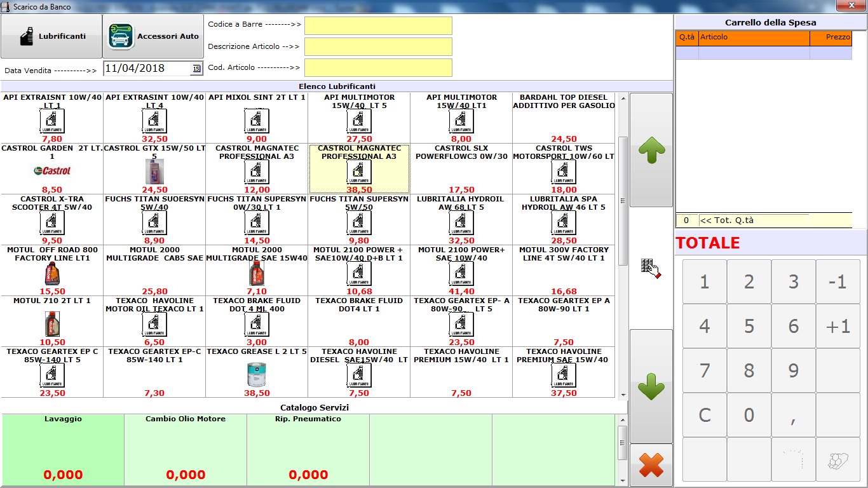This screenshot has height=488, width=868.
Task: Tap the comma decimal key
Action: pyautogui.click(x=793, y=415)
